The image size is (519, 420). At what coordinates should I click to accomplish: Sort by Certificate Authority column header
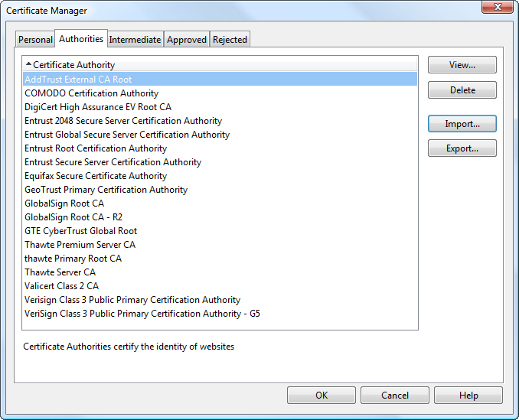[x=220, y=65]
